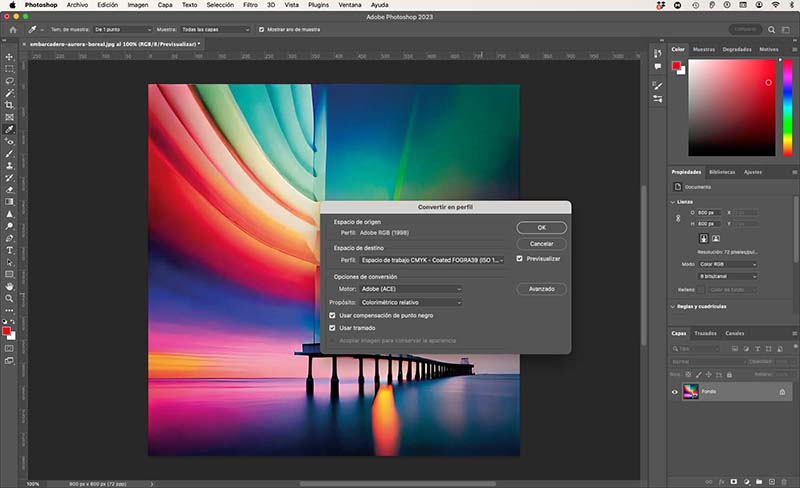800x488 pixels.
Task: Toggle canvas width-height link icon
Action: [678, 218]
